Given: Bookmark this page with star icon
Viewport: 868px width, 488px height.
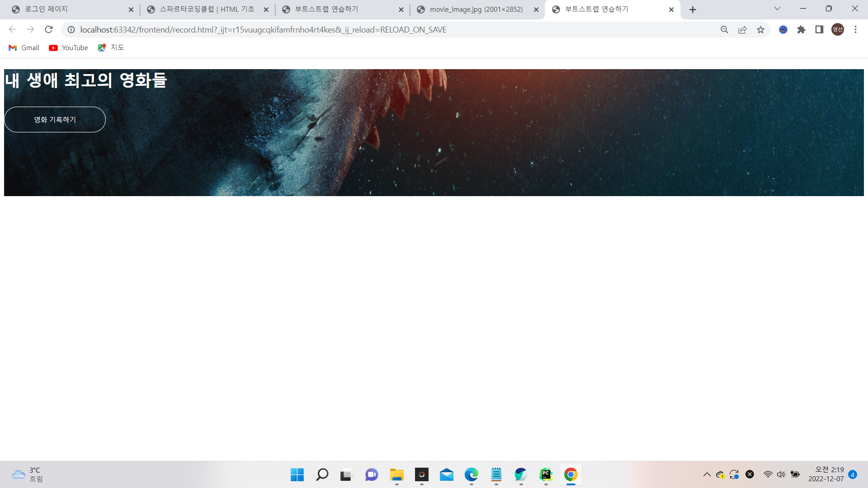Looking at the screenshot, I should tap(760, 29).
